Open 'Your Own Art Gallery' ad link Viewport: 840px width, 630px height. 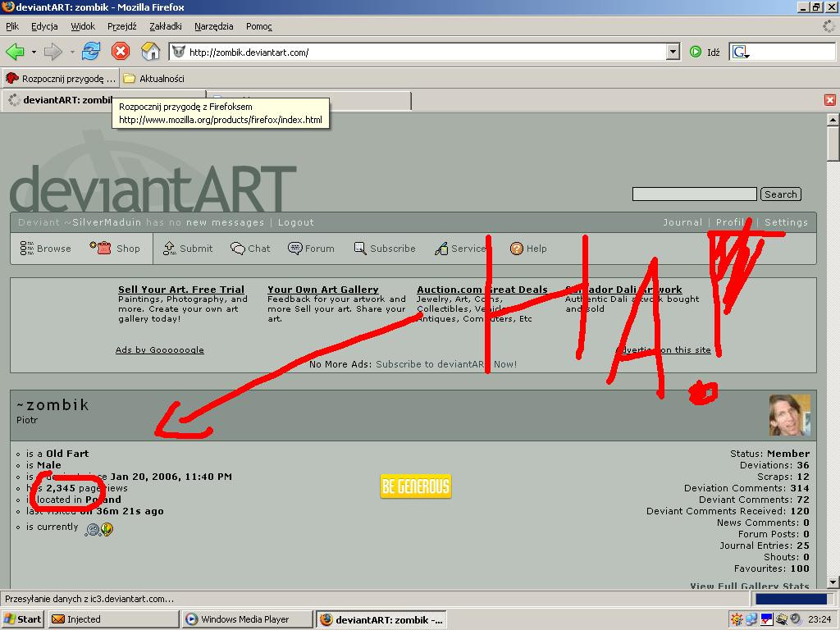[x=323, y=290]
